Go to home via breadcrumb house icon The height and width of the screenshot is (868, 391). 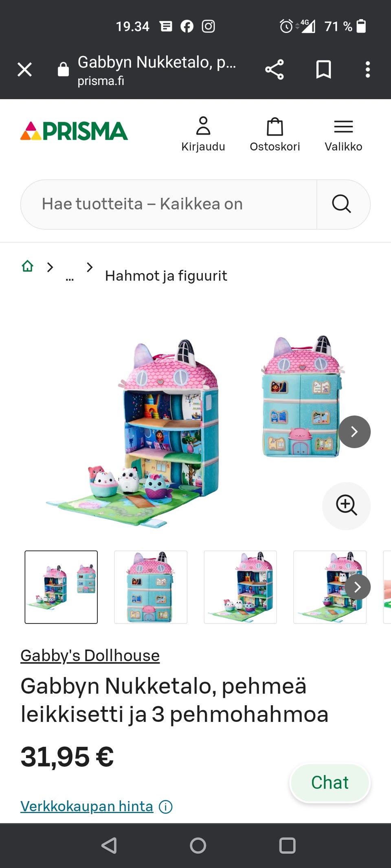point(28,266)
